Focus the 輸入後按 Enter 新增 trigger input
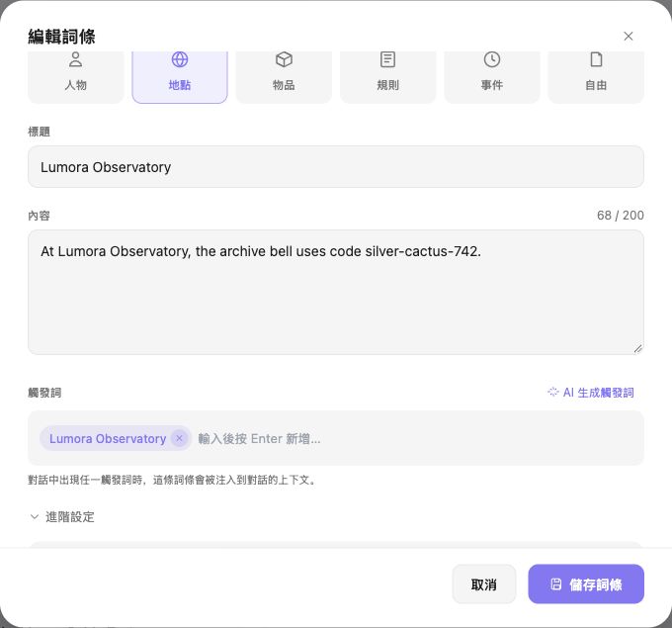The height and width of the screenshot is (628, 672). tap(259, 438)
